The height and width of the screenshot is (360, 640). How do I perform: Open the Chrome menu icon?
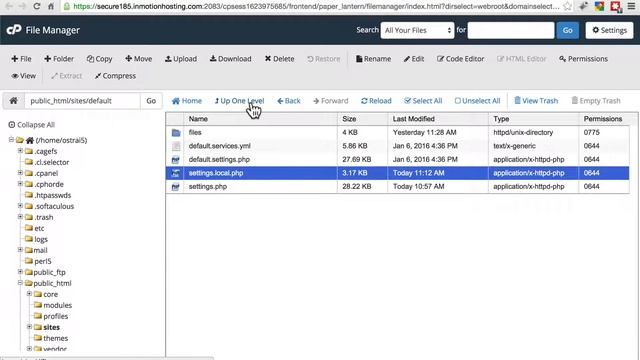[631, 6]
